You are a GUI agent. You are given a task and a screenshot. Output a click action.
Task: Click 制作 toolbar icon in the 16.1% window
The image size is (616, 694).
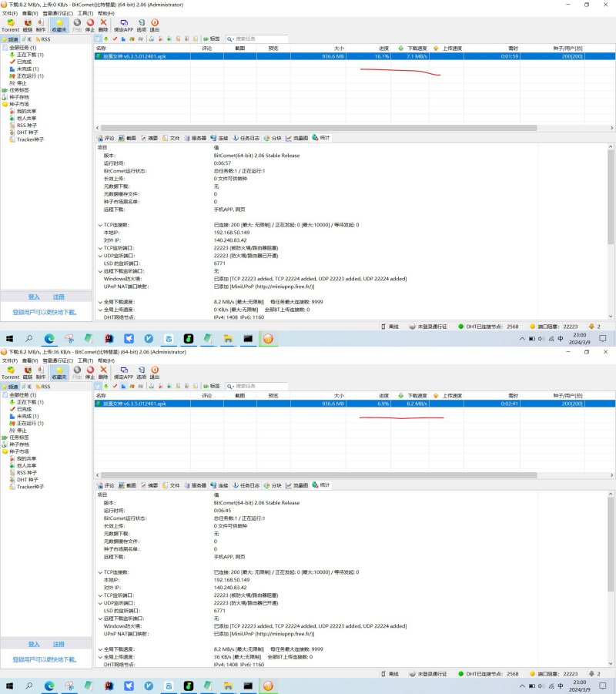click(41, 25)
